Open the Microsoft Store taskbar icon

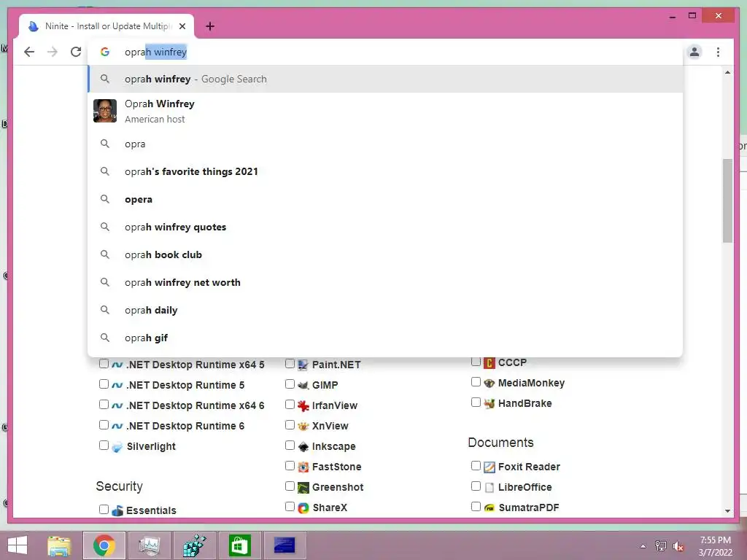[x=239, y=545]
